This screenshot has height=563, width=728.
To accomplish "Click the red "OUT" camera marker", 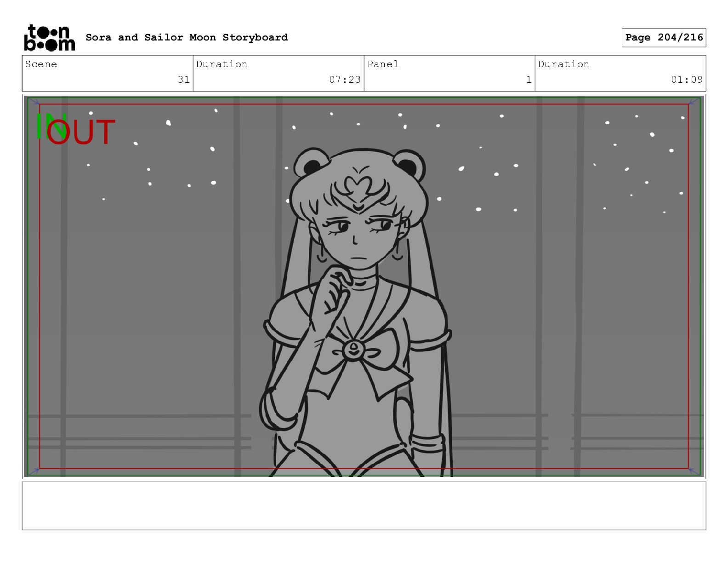I will click(x=81, y=132).
